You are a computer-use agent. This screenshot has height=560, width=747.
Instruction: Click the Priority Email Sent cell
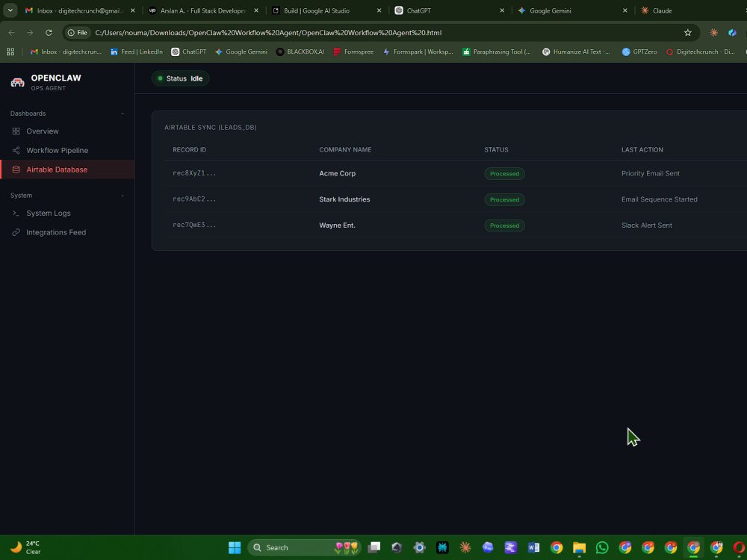(x=651, y=173)
